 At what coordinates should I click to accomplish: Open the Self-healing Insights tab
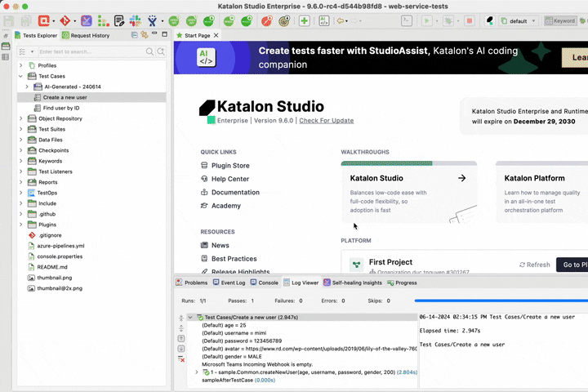coord(353,283)
